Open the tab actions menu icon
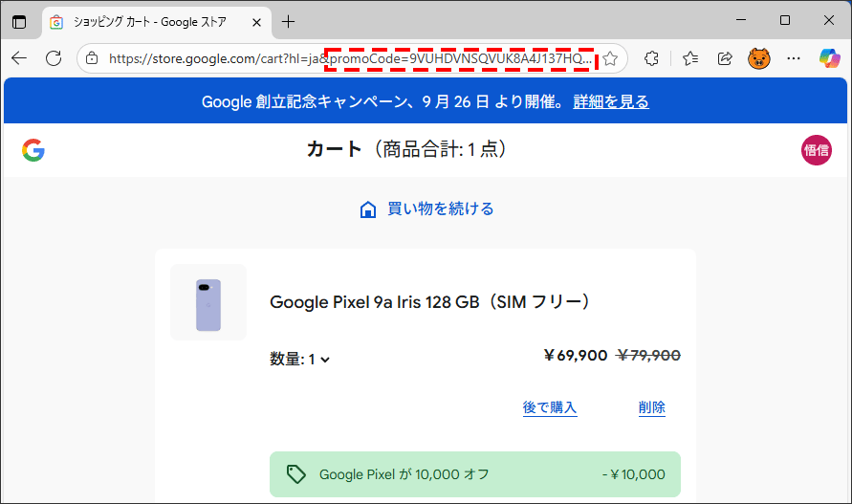Image resolution: width=852 pixels, height=504 pixels. click(19, 21)
